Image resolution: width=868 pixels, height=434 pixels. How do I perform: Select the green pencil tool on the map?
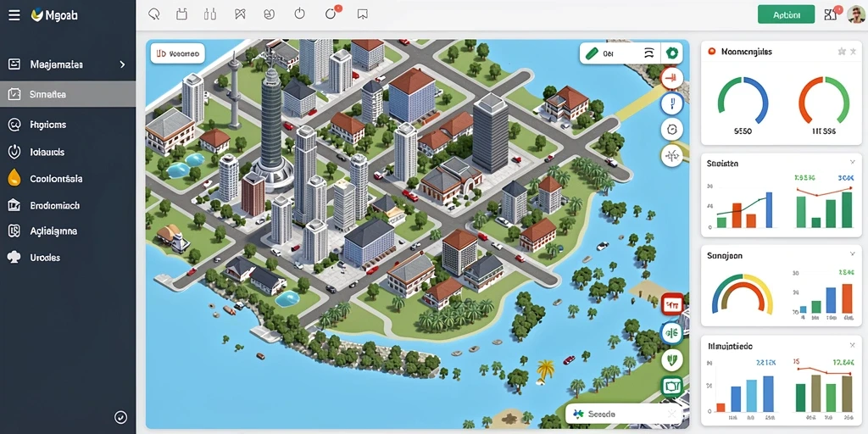592,53
